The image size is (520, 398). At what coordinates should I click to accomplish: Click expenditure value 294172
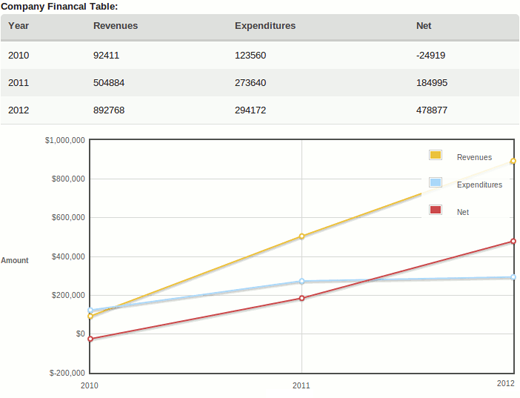tap(250, 110)
